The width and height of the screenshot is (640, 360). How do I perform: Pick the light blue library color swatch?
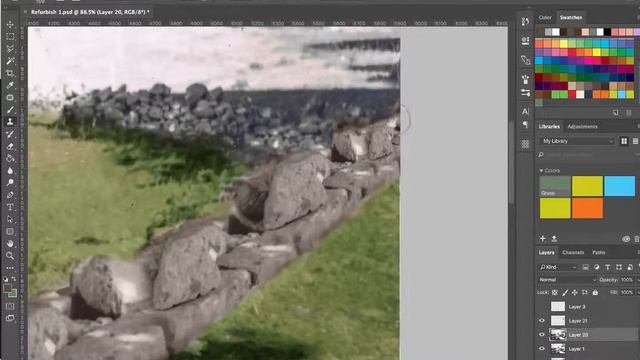620,186
